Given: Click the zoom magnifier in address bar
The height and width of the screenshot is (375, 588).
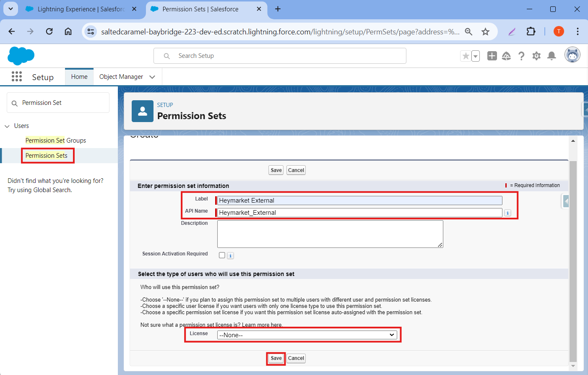Looking at the screenshot, I should 468,31.
